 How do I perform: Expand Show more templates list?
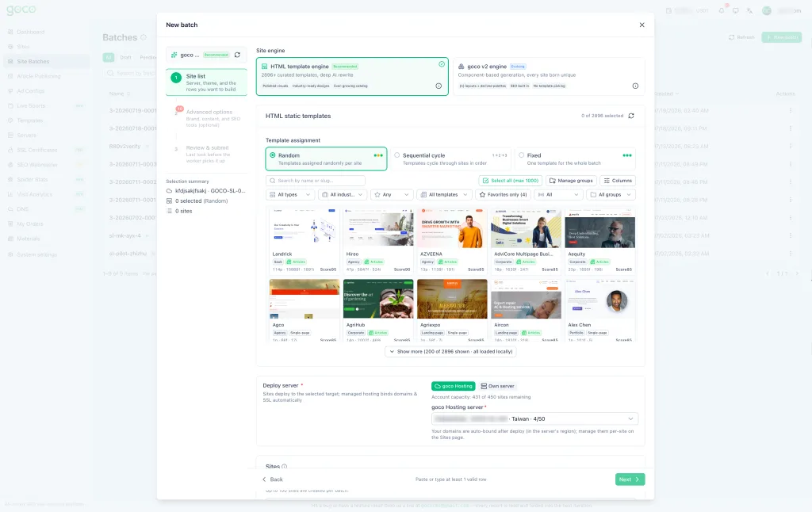(450, 352)
